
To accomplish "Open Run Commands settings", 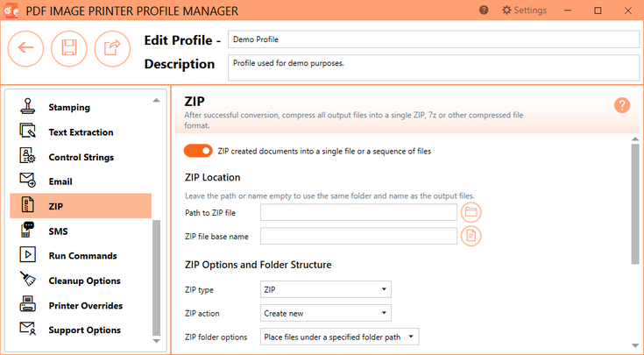I will click(x=81, y=256).
